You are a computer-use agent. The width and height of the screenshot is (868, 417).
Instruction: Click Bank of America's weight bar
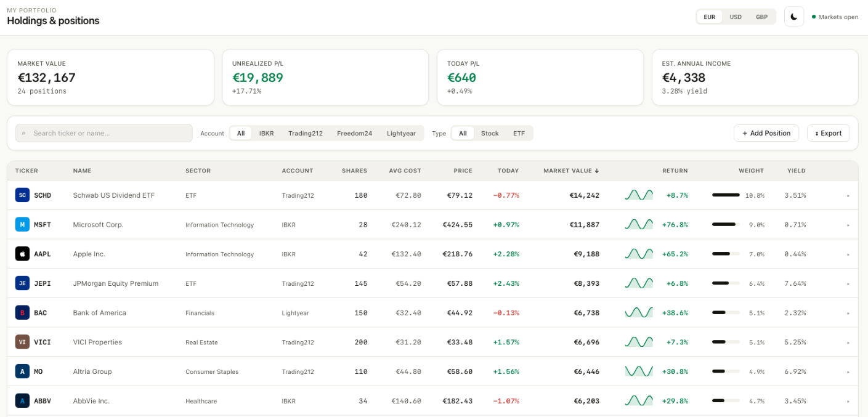pyautogui.click(x=724, y=312)
